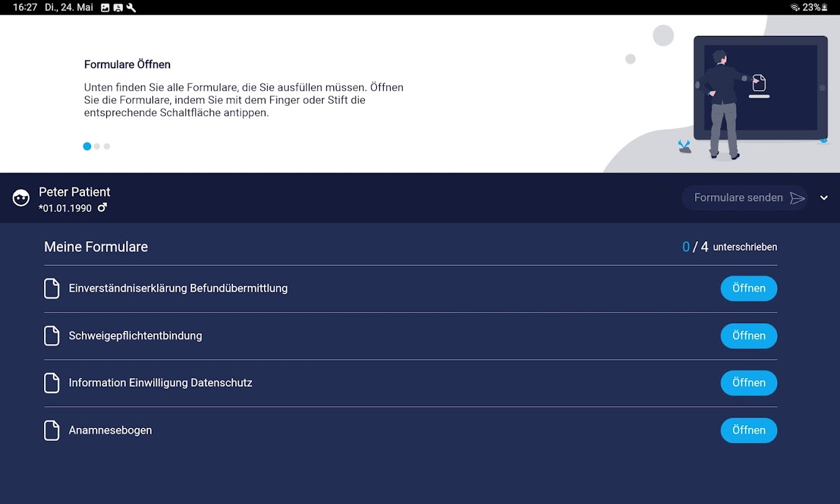Click document icon beside Einverständniserklärung Befundübermittlung
Viewport: 840px width, 504px height.
point(52,289)
